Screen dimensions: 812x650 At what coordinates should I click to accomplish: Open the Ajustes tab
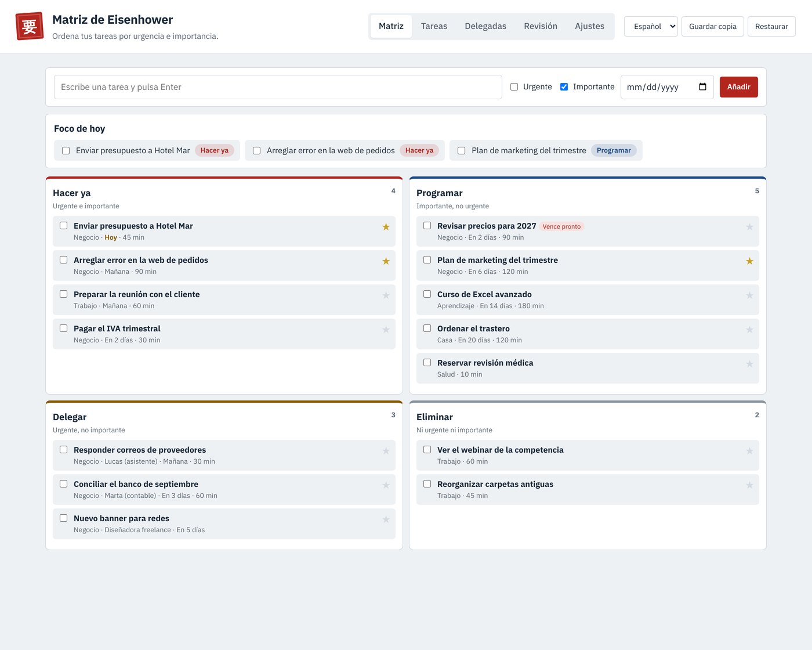pyautogui.click(x=589, y=26)
